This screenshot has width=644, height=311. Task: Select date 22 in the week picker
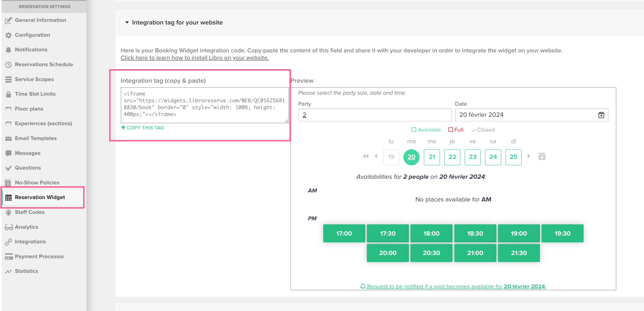452,157
